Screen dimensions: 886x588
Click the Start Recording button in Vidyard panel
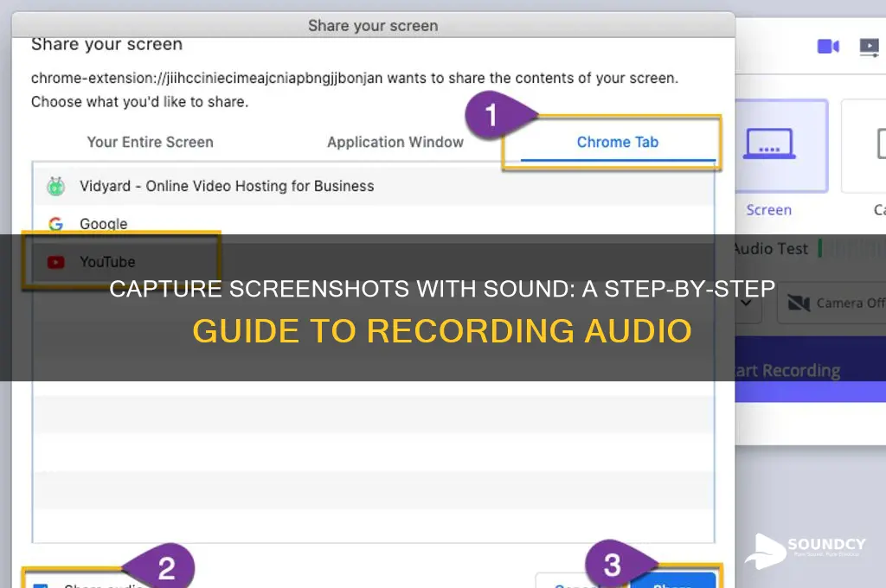tap(810, 369)
